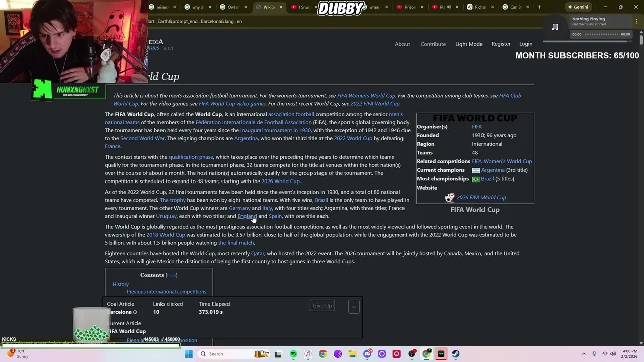Open Apple Music taskbar icon
644x362 pixels.
[x=308, y=354]
